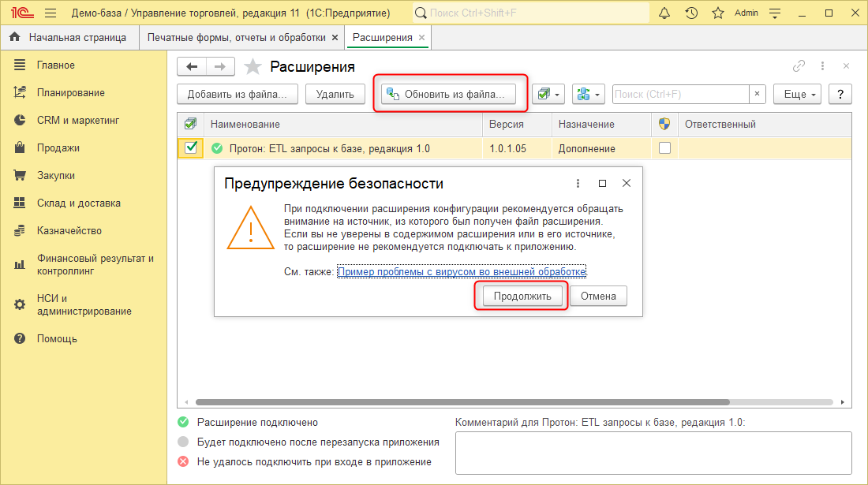Open notifications bell icon
Viewport: 868px width, 485px height.
click(x=664, y=13)
